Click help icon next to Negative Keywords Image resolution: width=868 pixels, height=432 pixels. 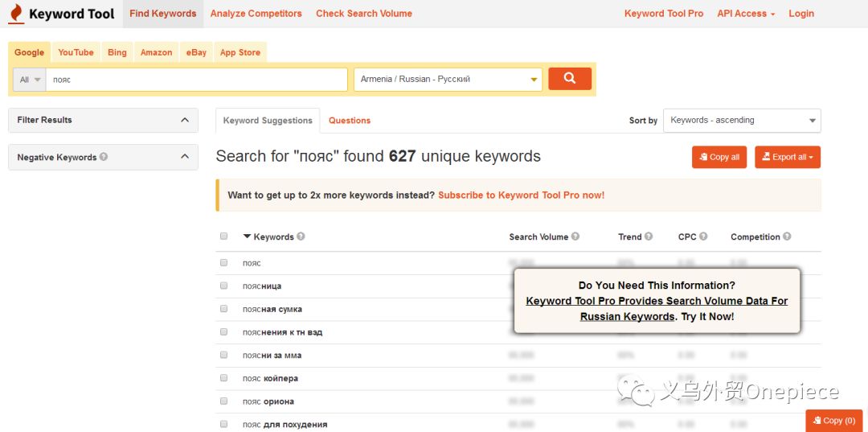104,157
